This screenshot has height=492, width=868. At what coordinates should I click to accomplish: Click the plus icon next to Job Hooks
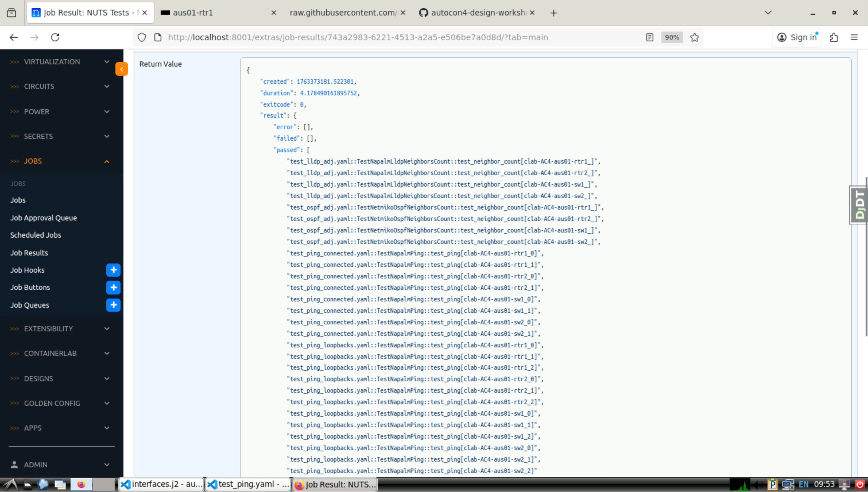pos(113,270)
